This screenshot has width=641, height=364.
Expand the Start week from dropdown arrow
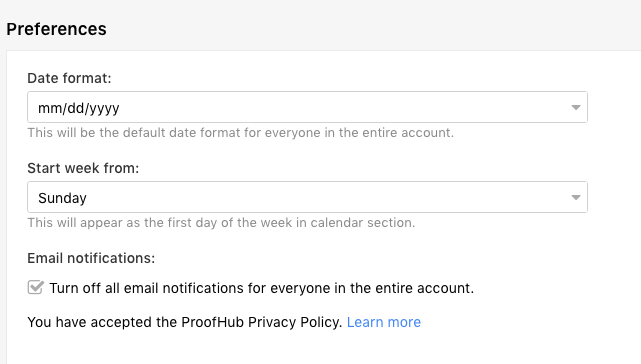coord(576,198)
